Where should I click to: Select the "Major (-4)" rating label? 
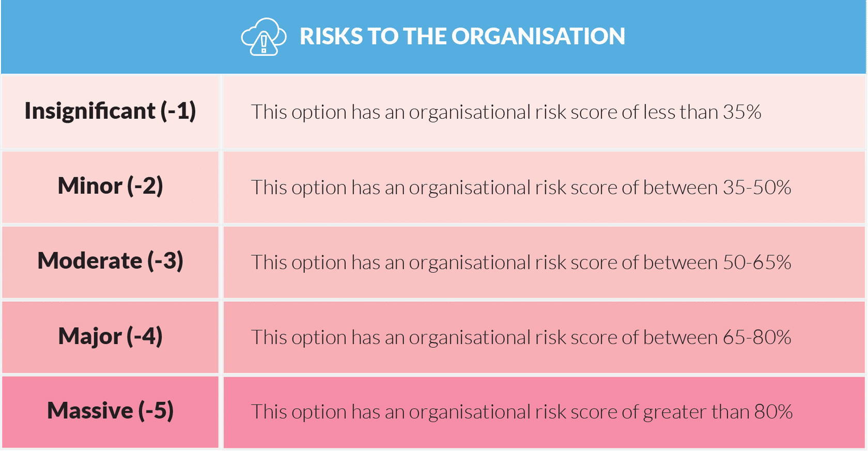pyautogui.click(x=110, y=336)
